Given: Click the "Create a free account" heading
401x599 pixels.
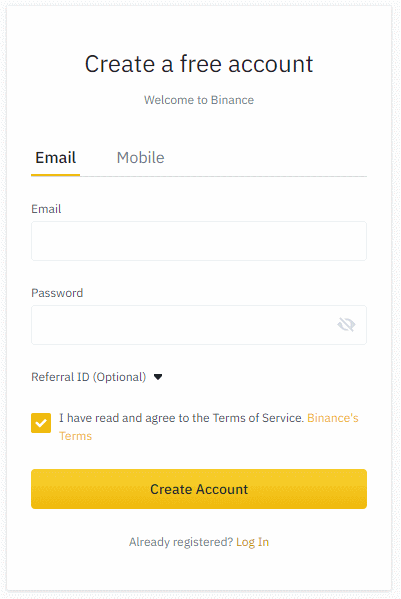Looking at the screenshot, I should point(199,64).
